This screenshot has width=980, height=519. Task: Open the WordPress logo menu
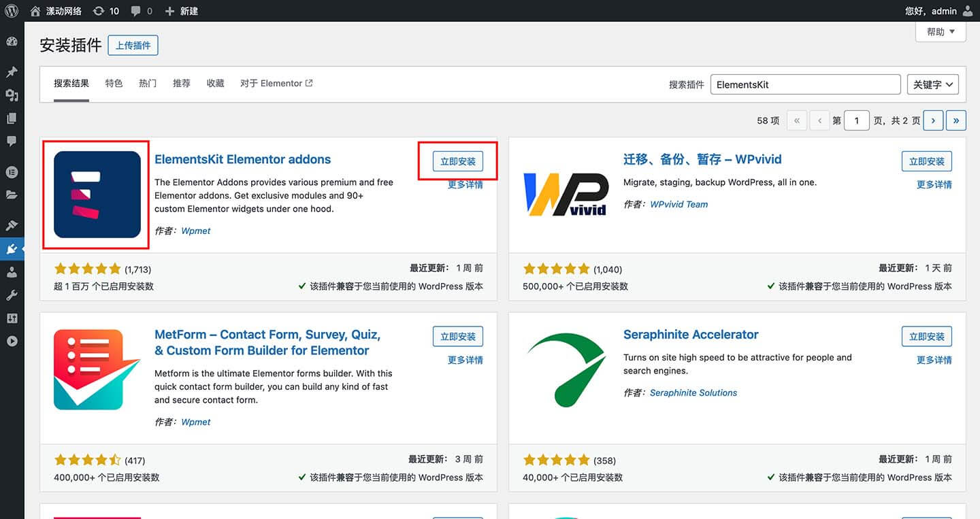12,10
